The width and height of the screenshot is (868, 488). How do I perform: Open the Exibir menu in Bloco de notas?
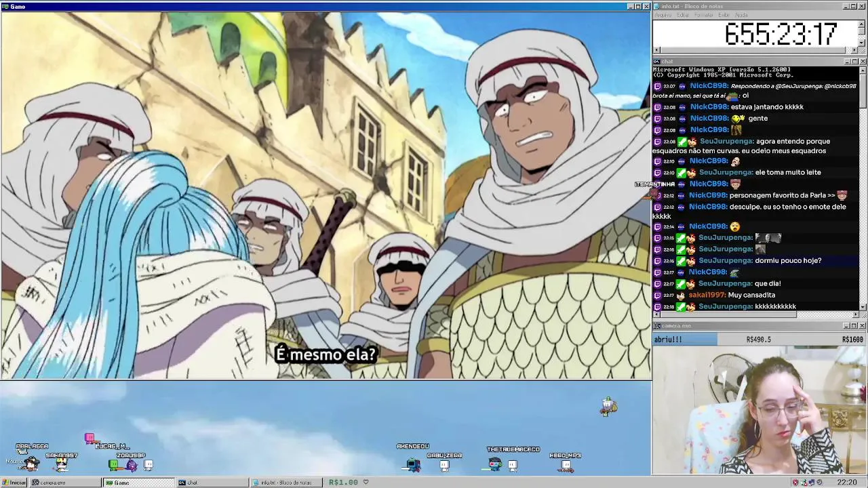pos(724,15)
